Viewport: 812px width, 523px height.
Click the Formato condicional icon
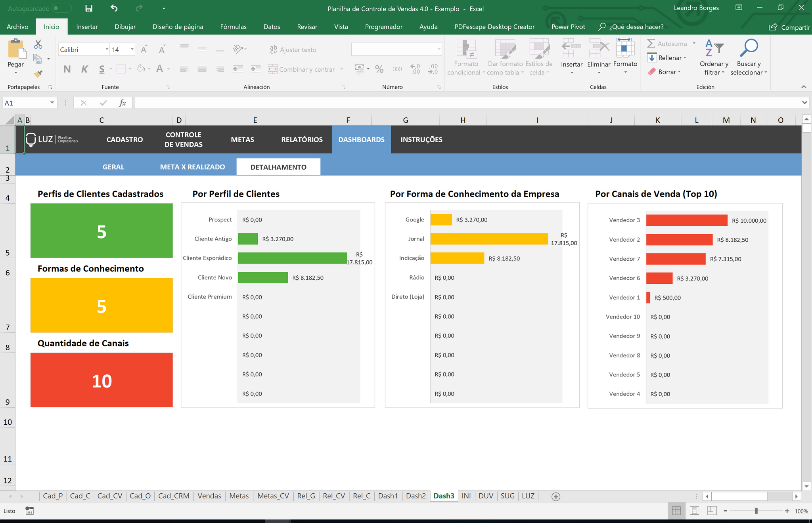pos(466,49)
